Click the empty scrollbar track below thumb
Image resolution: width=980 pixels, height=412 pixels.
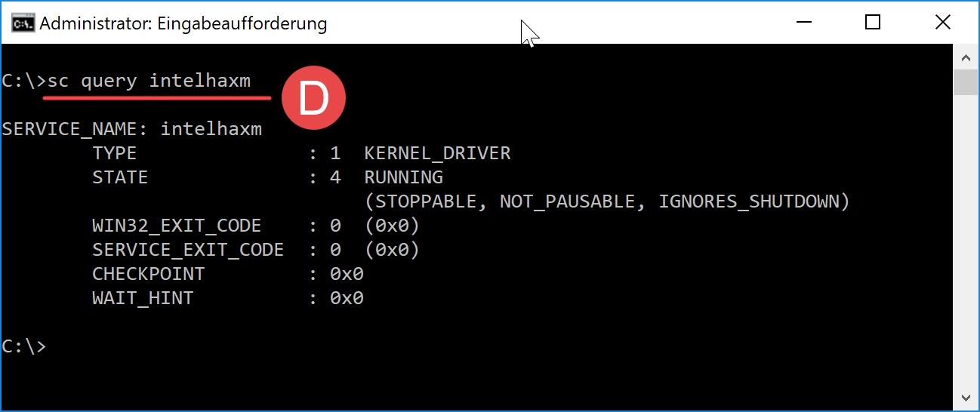(965, 240)
